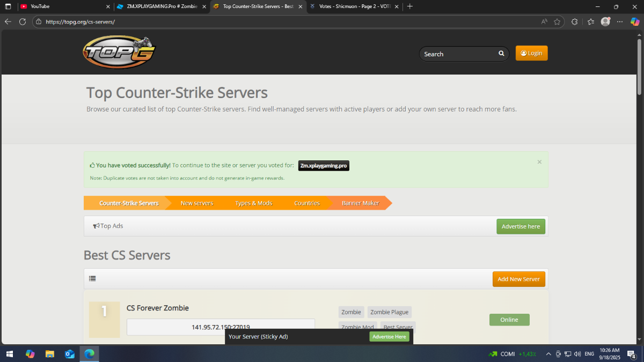Show hidden system tray icons
This screenshot has width=644, height=362.
(x=548, y=354)
